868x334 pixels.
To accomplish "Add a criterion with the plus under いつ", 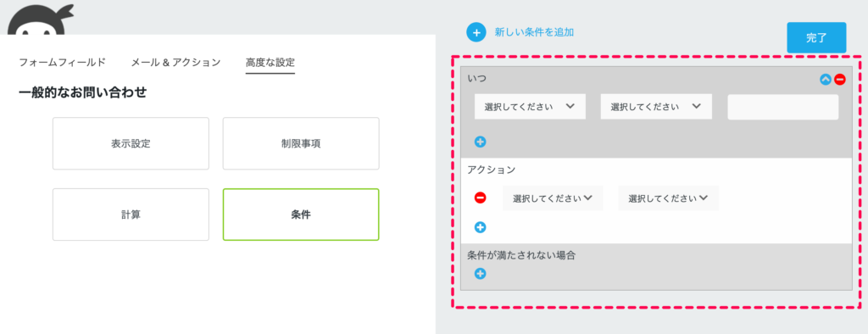I will (481, 142).
